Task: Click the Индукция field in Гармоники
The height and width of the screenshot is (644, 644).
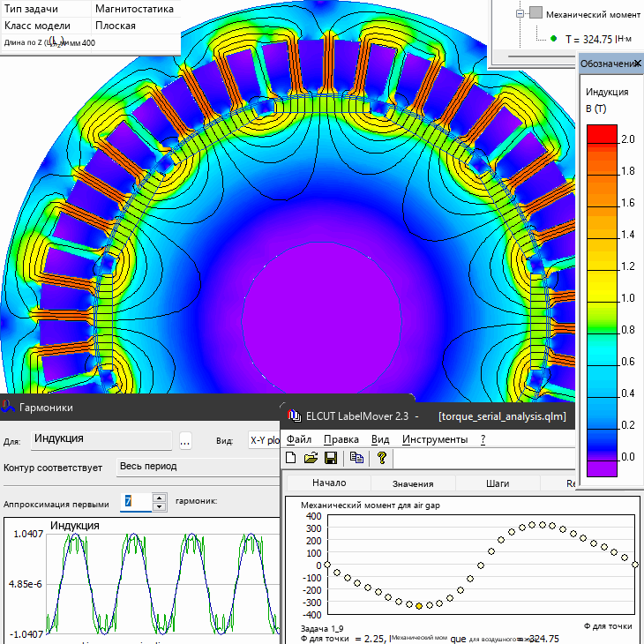Action: [101, 440]
